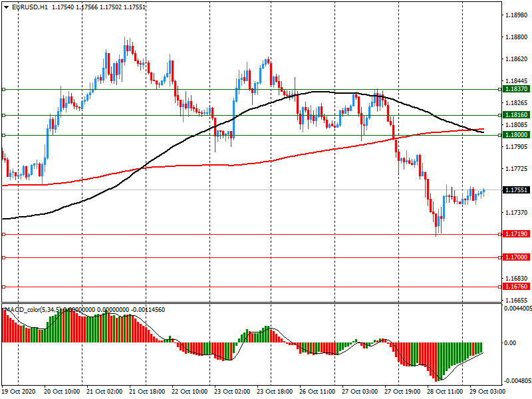Select the square handle of green 1.18370 line
532x399 pixels.
coord(4,89)
